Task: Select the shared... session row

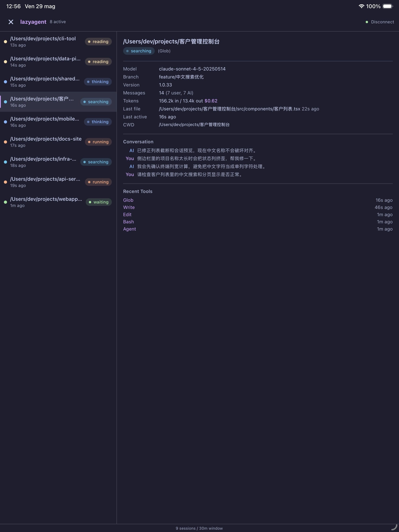Action: point(58,82)
